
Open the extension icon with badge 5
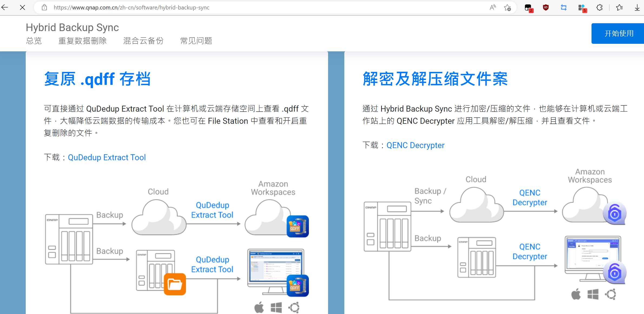[582, 8]
